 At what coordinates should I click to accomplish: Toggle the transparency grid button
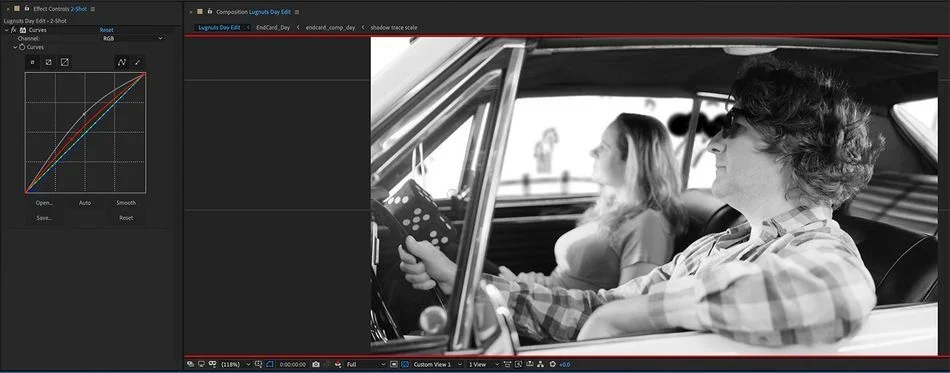click(404, 365)
